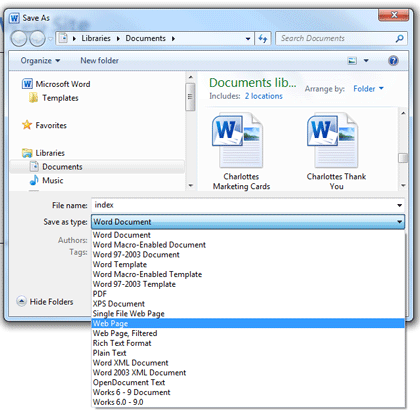Open the 2 locations link
Screen dimensions: 420x415
pyautogui.click(x=263, y=96)
